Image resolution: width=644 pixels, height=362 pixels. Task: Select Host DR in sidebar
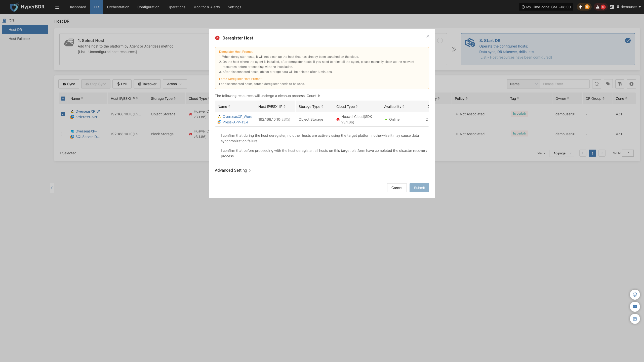tap(25, 30)
